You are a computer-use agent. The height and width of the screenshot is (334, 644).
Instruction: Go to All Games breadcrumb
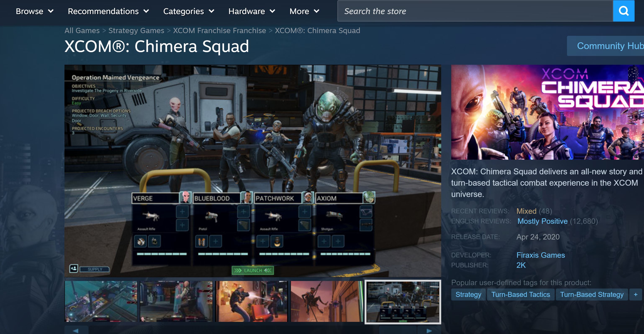point(82,31)
